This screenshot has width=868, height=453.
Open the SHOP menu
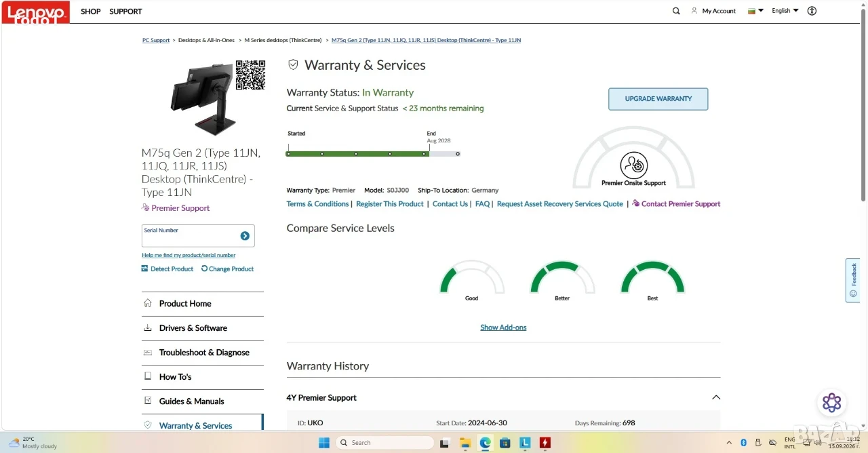coord(91,12)
